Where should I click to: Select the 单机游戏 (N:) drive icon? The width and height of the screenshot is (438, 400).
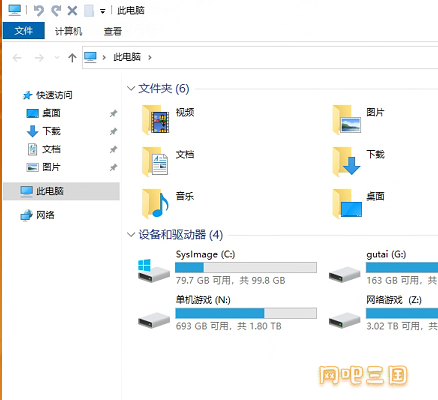[154, 321]
